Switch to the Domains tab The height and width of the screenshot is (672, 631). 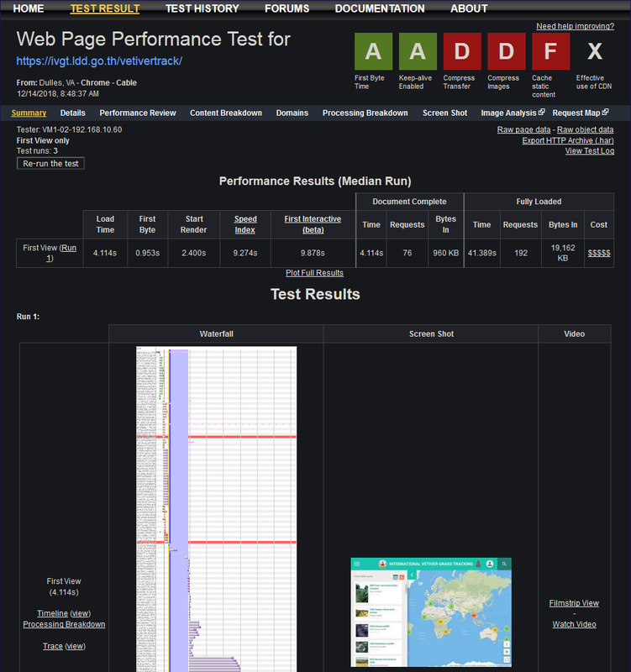pyautogui.click(x=292, y=113)
